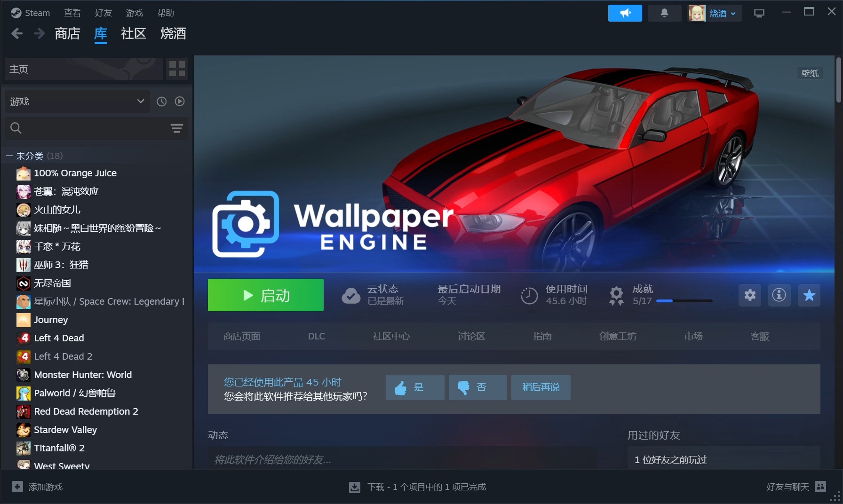Click the achievements progress bar
The width and height of the screenshot is (843, 504).
684,301
